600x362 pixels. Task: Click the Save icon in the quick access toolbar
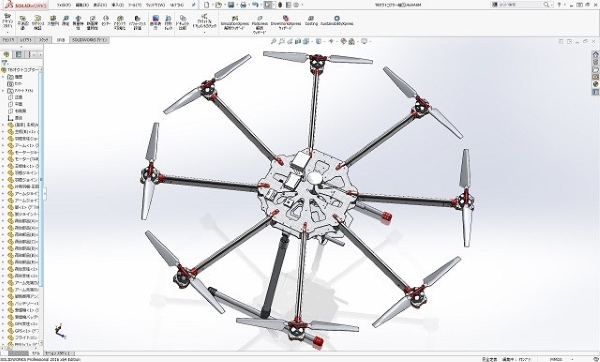[x=231, y=5]
